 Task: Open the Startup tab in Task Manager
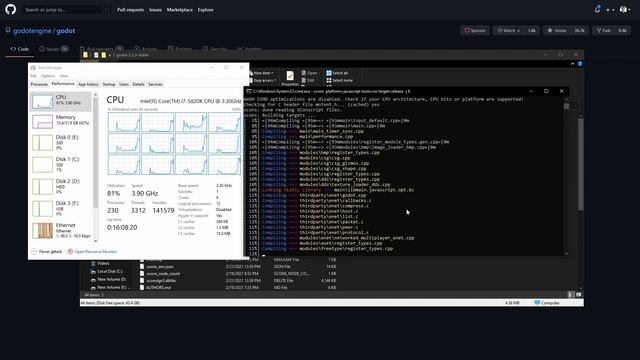pyautogui.click(x=109, y=84)
